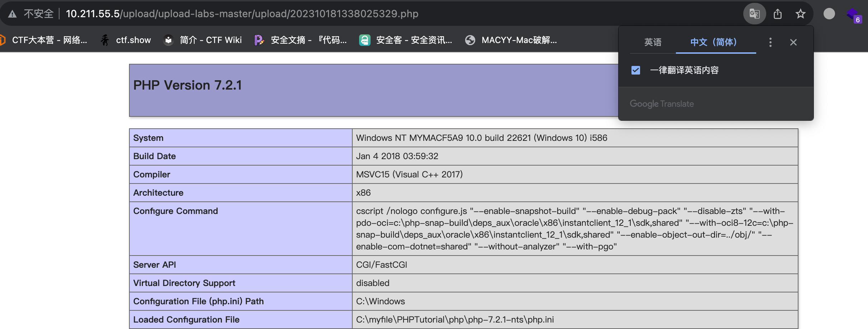Open the 安全客 - 安全资讯 bookmark
The height and width of the screenshot is (329, 868).
pos(406,40)
